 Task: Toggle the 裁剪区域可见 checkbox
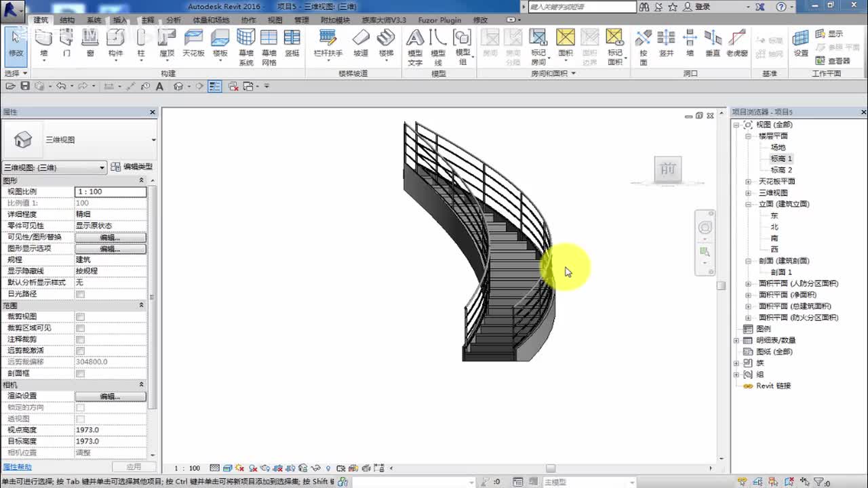tap(80, 328)
